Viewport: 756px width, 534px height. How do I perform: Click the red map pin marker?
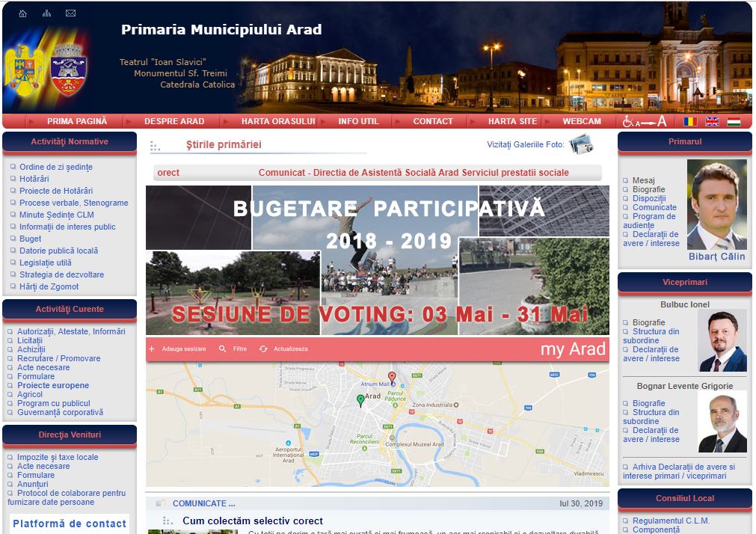391,378
